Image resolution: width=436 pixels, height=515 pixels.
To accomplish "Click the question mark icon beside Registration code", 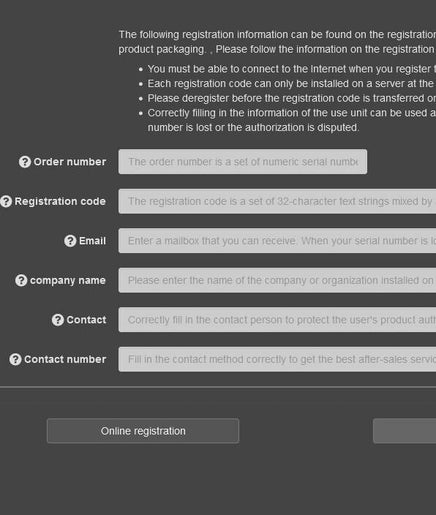I will [6, 201].
